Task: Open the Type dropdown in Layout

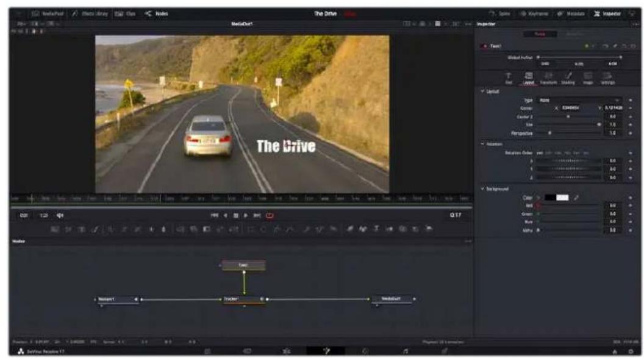Action: [x=579, y=100]
